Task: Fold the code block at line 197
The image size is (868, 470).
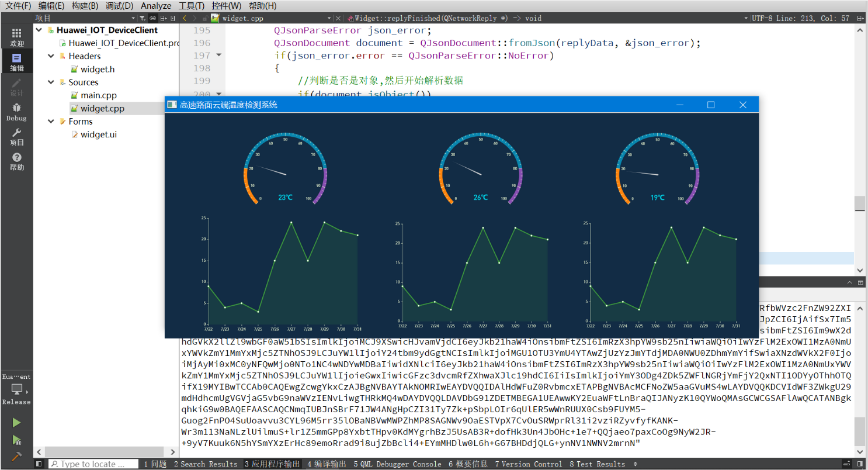Action: pyautogui.click(x=219, y=56)
